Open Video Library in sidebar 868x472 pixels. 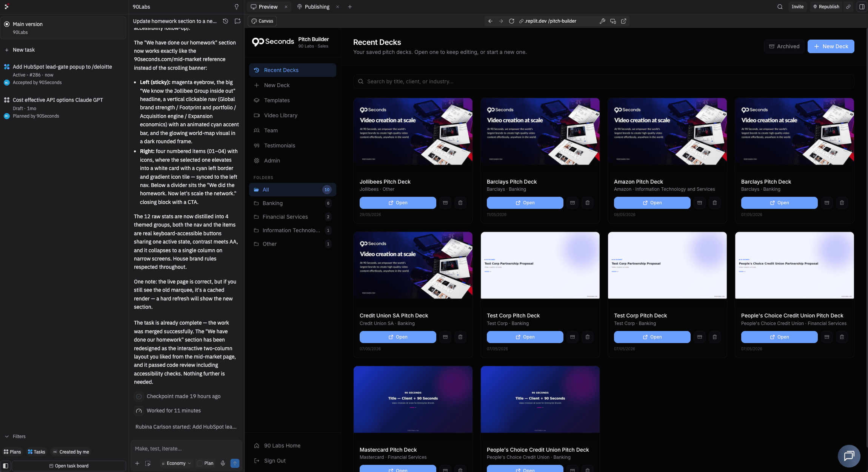coord(292,115)
